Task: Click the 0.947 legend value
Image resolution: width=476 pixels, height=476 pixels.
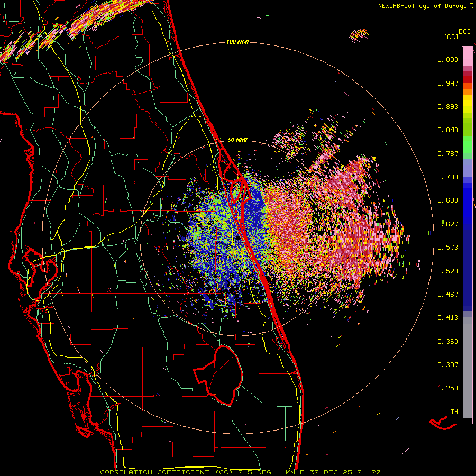Action: pyautogui.click(x=448, y=84)
